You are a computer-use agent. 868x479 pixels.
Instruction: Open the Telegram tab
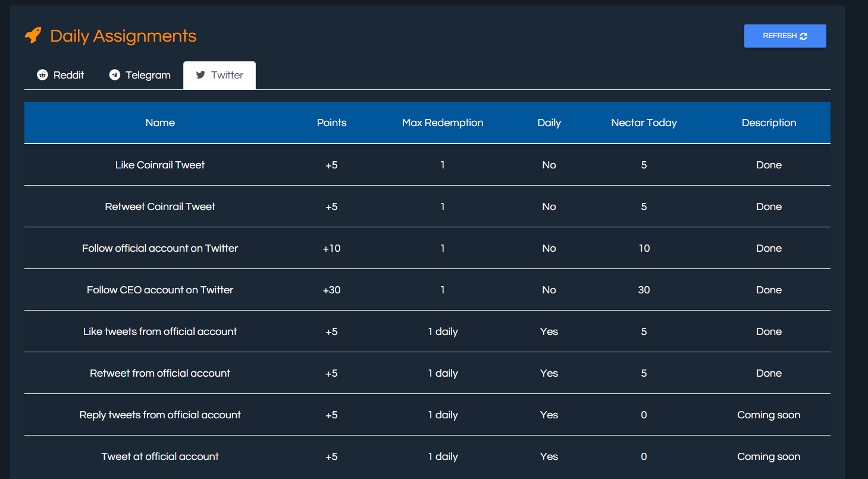pos(140,75)
